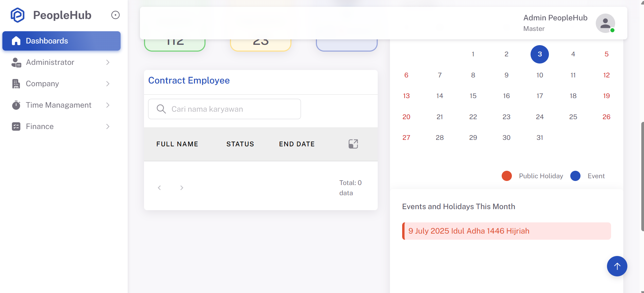Click the magnifier search icon

161,109
